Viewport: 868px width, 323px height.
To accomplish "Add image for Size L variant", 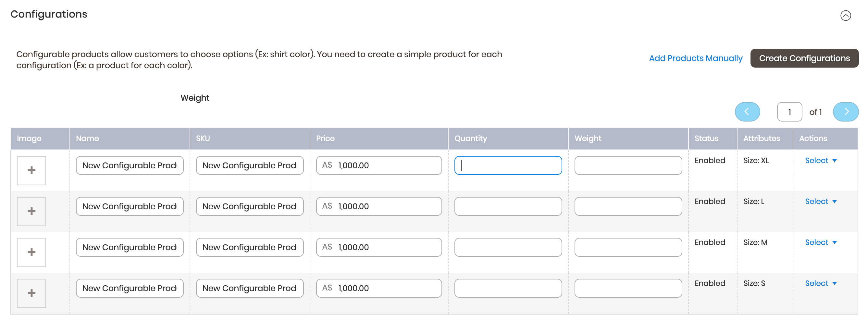I will 31,211.
